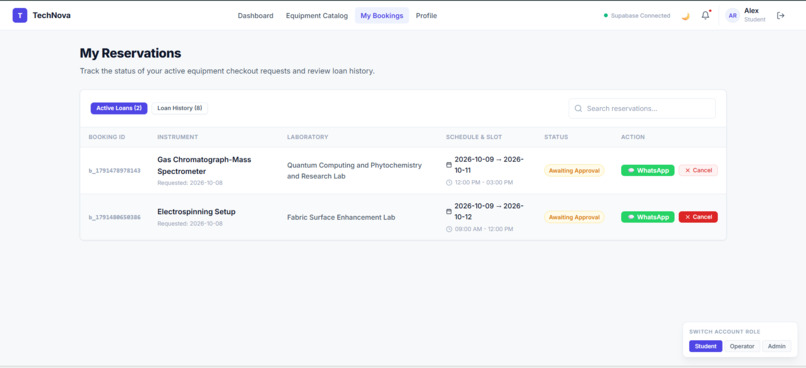This screenshot has height=368, width=806.
Task: Switch account role to Admin
Action: [x=777, y=346]
